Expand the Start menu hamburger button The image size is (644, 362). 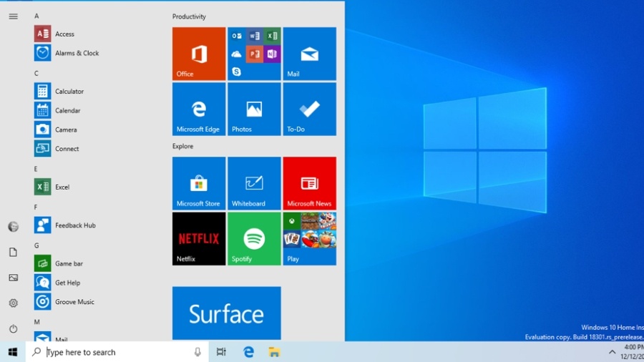pos(13,16)
